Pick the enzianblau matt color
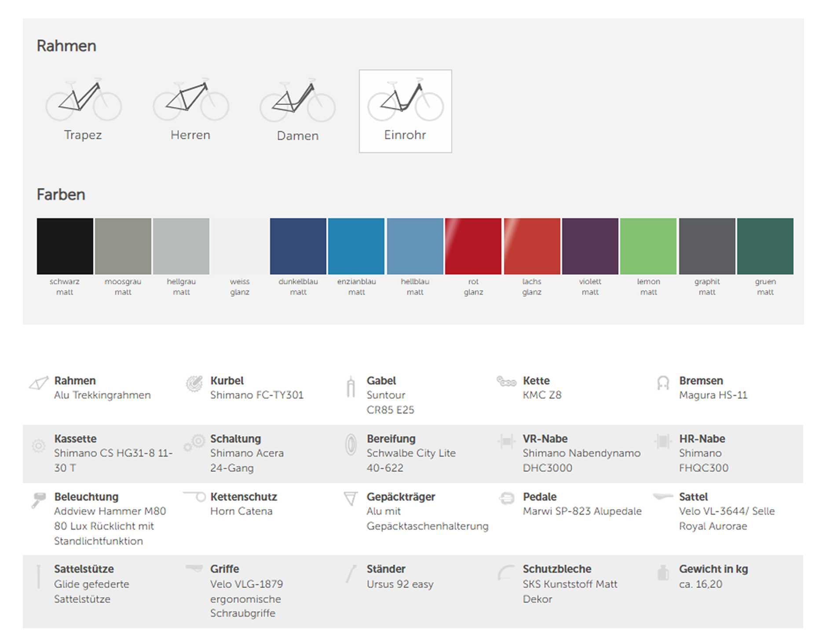This screenshot has width=819, height=644. pos(356,246)
